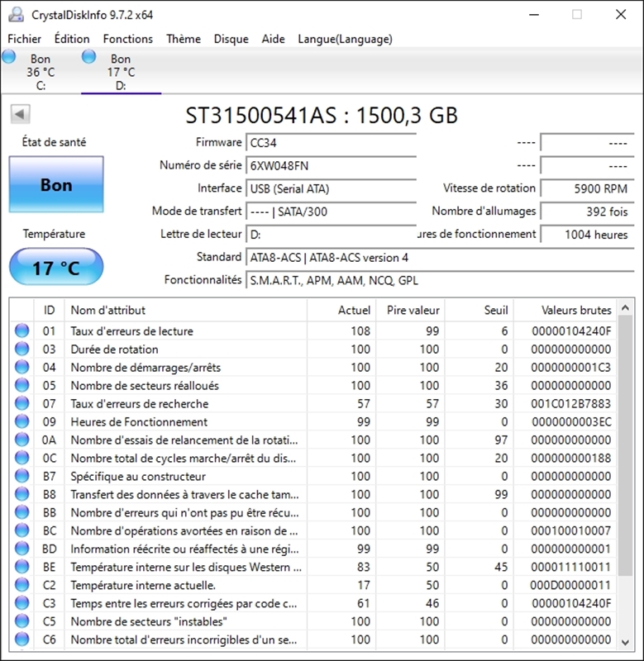
Task: Click the CrystalDiskInfo title bar app icon
Action: (17, 15)
